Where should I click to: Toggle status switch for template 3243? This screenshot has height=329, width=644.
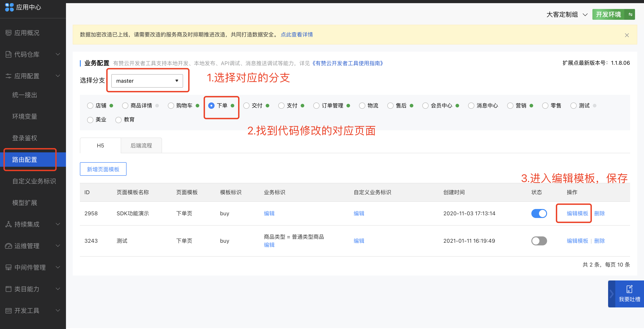[539, 241]
